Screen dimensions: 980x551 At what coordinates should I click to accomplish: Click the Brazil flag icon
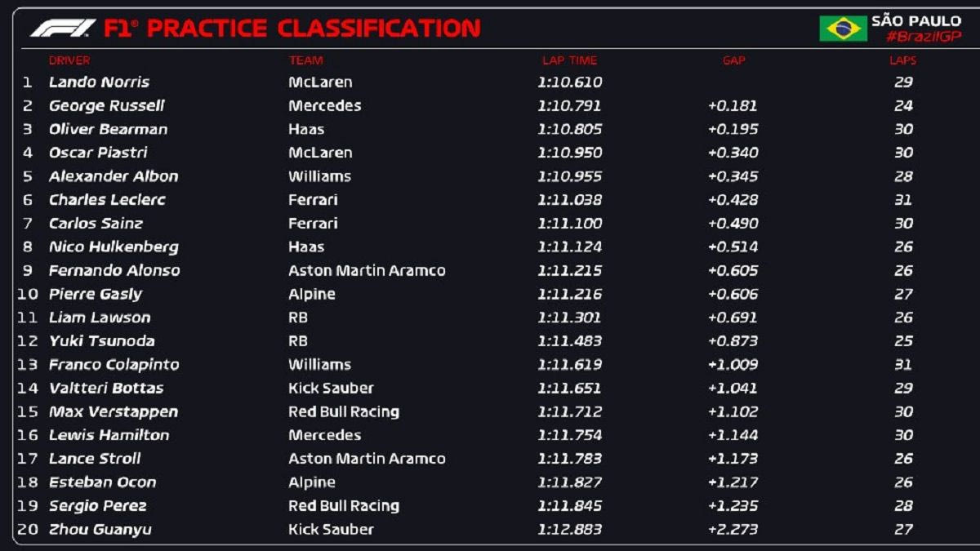point(843,29)
